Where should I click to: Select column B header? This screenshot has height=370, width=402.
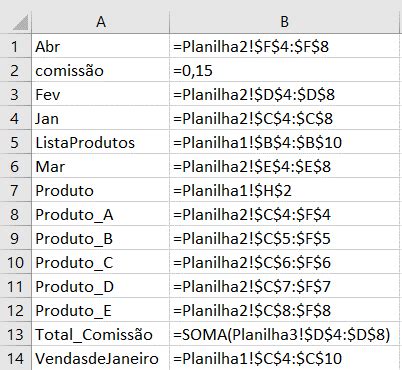click(x=284, y=22)
